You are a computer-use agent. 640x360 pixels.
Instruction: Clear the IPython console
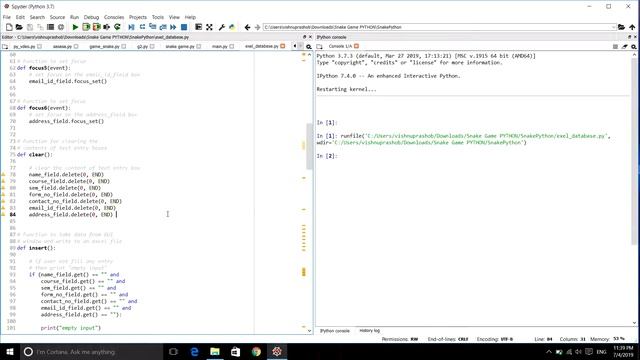coord(624,47)
